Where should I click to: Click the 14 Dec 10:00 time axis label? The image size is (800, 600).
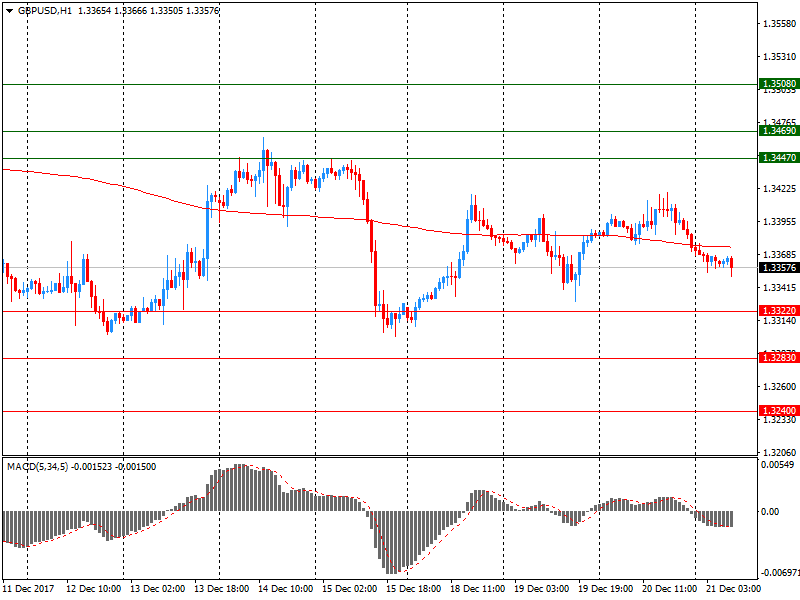tap(285, 588)
